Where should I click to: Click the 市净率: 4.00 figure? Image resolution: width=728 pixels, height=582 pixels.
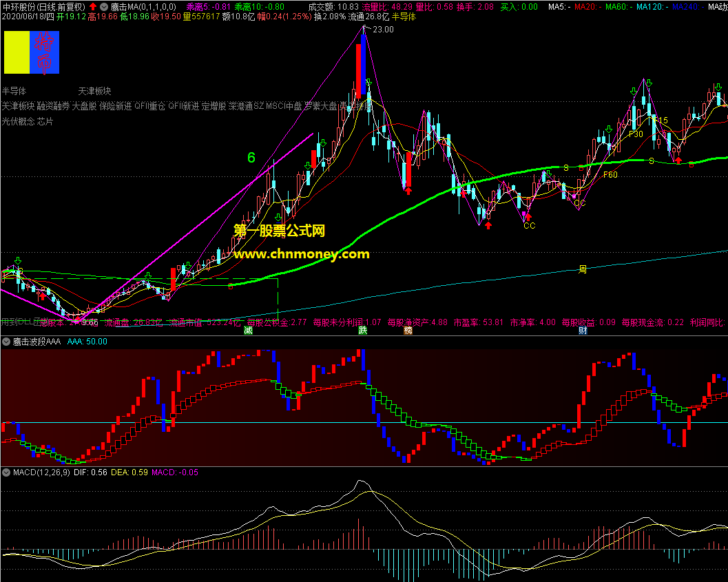532,322
